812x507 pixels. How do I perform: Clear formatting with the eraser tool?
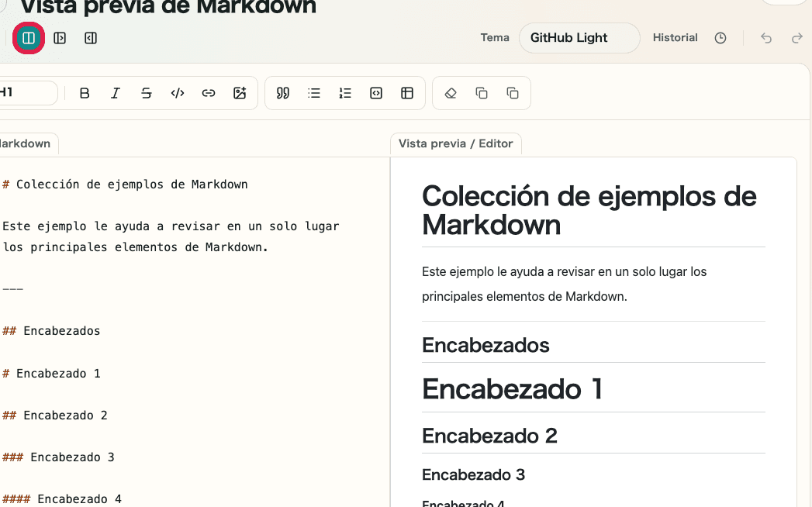click(450, 93)
